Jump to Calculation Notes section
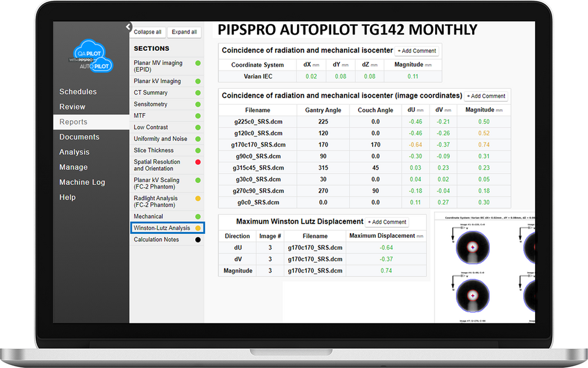The image size is (588, 368). tap(156, 240)
